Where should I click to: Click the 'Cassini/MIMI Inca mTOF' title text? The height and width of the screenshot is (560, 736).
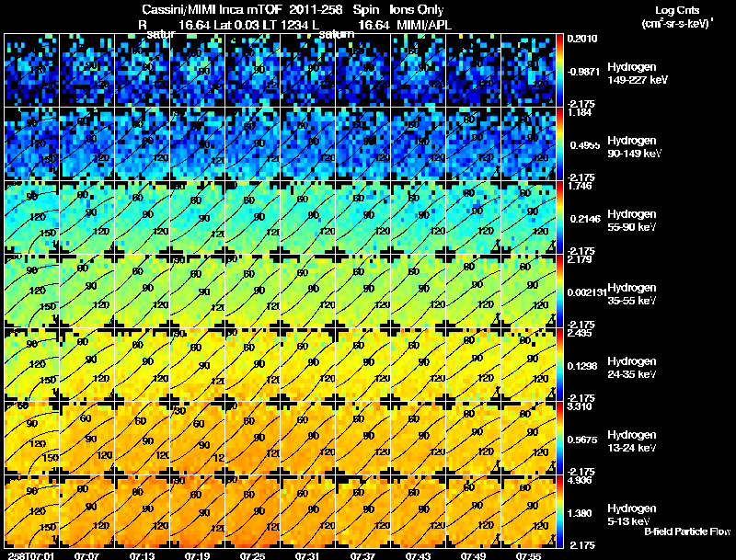pyautogui.click(x=212, y=10)
